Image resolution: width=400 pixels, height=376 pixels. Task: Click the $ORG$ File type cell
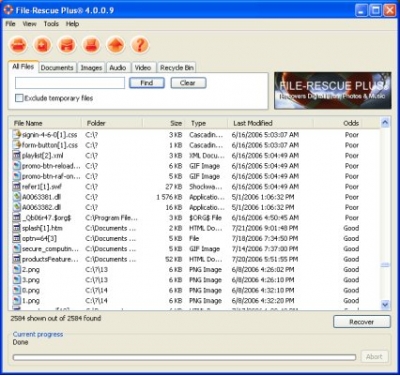(205, 218)
